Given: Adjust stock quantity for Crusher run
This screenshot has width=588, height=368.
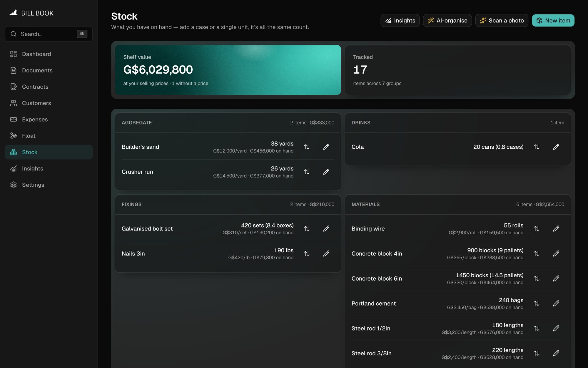Looking at the screenshot, I should (307, 172).
